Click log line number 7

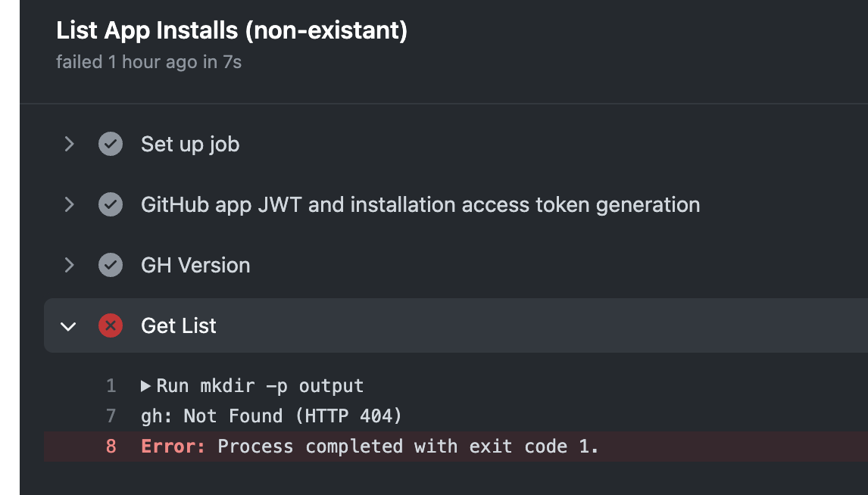pyautogui.click(x=111, y=416)
